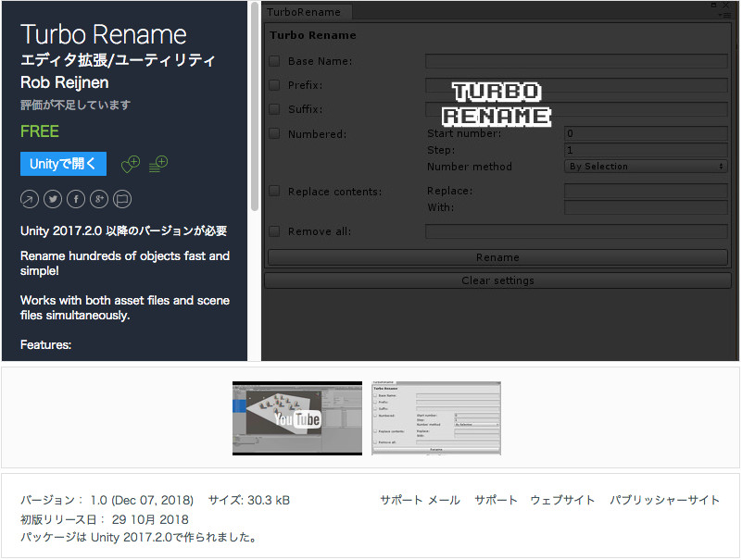Click the share arrow icon

[30, 199]
